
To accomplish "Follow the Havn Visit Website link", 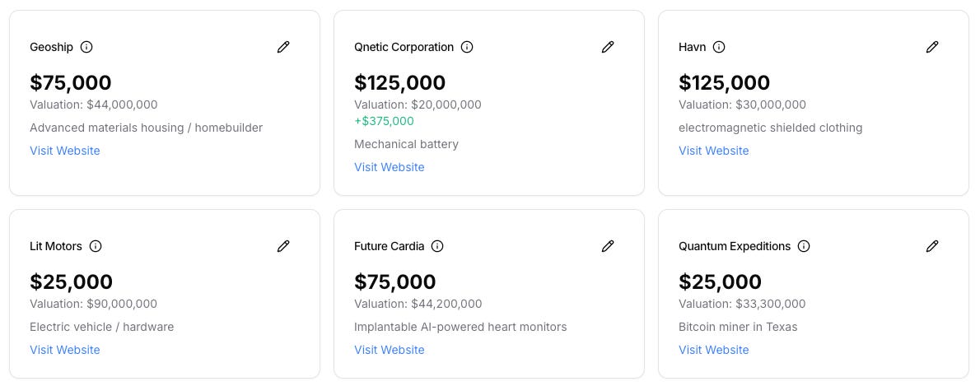I will click(x=714, y=151).
